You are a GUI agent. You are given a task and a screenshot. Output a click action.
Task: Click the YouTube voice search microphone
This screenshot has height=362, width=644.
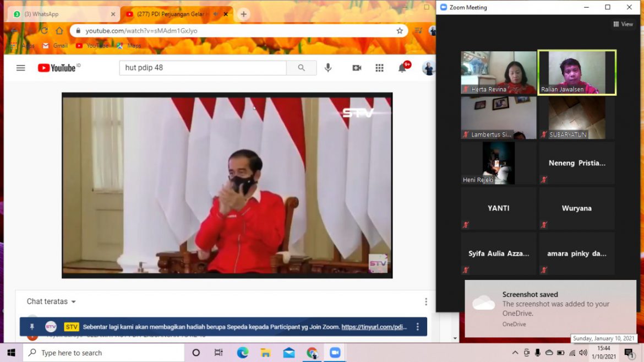328,67
